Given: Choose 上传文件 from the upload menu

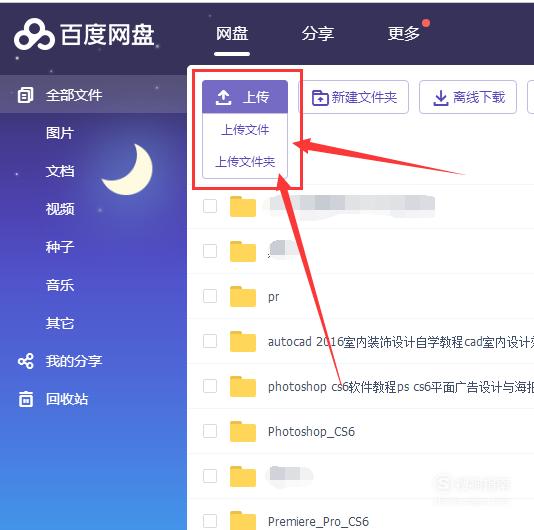Looking at the screenshot, I should [x=245, y=130].
